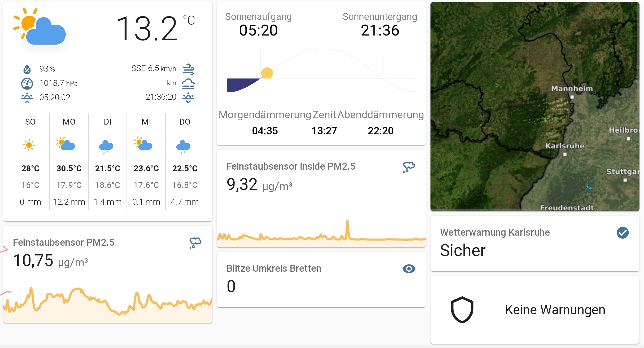This screenshot has width=644, height=348.
Task: Click the yellow sun on horizon graph
Action: point(267,73)
